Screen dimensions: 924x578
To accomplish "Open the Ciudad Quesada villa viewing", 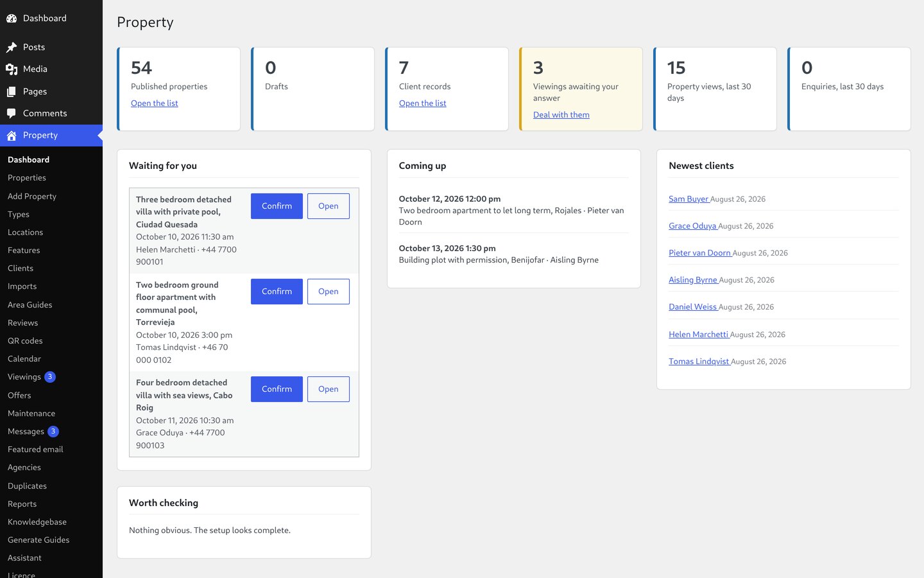I will [329, 206].
